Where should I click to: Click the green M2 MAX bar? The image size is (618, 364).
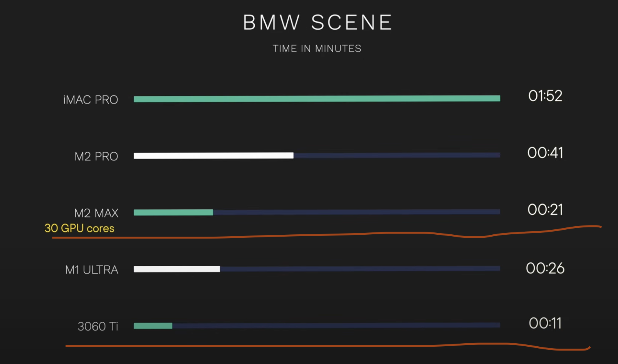pyautogui.click(x=173, y=212)
